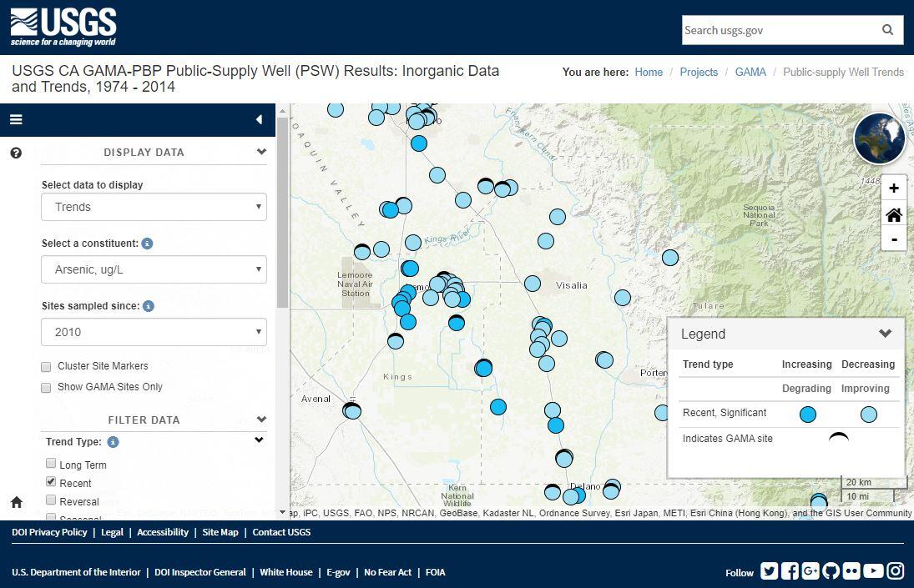
Task: Click the help question mark icon
Action: point(15,152)
